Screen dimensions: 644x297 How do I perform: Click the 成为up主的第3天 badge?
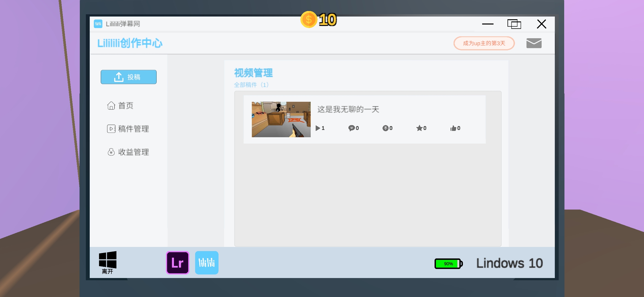click(484, 43)
